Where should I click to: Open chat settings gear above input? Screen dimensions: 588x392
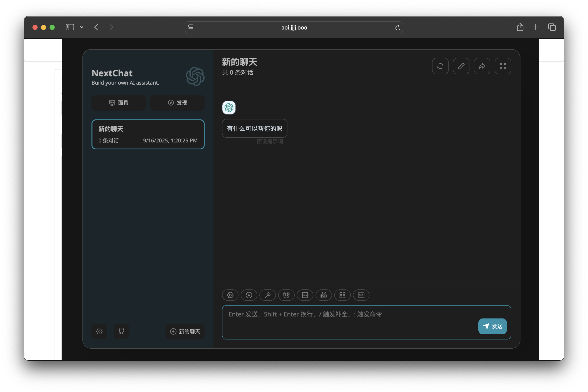coord(230,295)
